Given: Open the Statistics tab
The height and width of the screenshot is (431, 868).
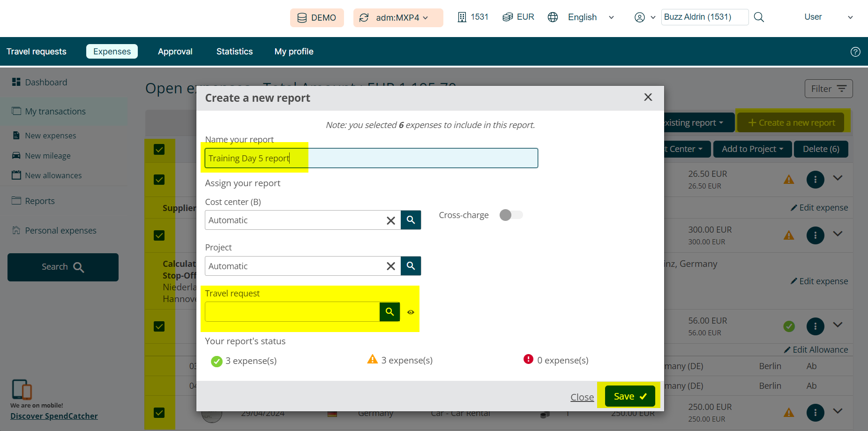Looking at the screenshot, I should (x=234, y=52).
